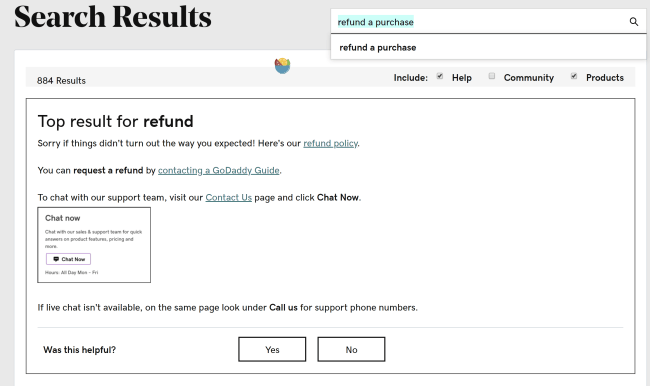Click No for Was this helpful
This screenshot has height=386, width=650.
tap(351, 349)
